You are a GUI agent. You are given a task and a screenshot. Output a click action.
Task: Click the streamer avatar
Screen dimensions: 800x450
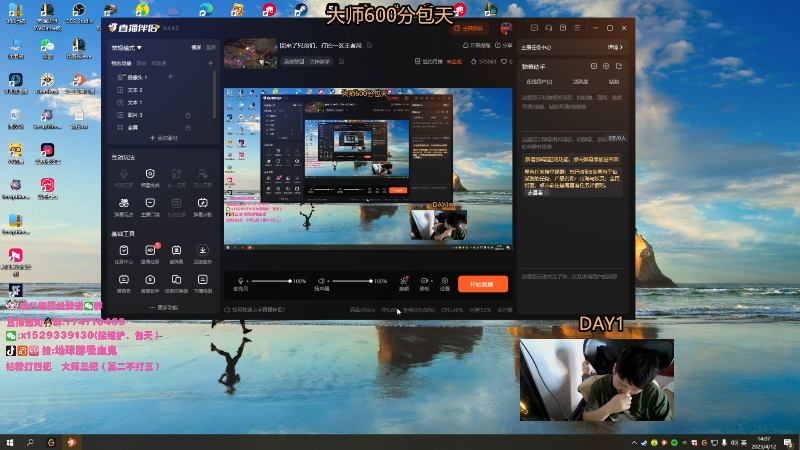[x=506, y=28]
